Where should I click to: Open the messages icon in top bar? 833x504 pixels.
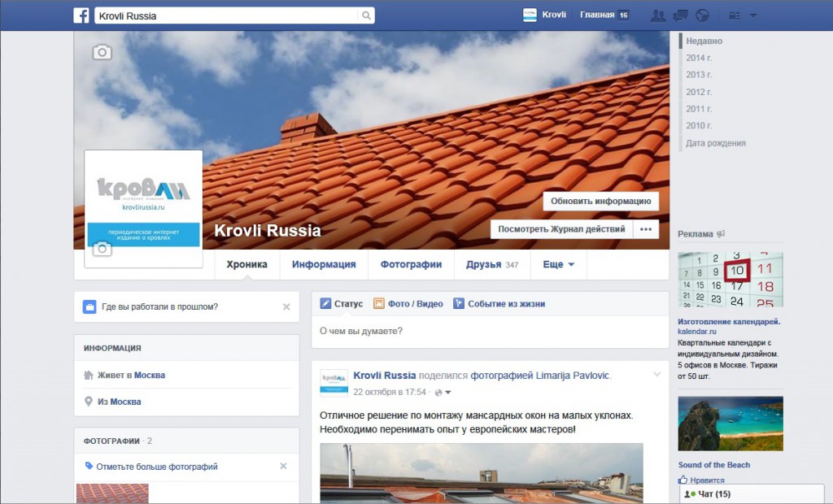(x=681, y=15)
